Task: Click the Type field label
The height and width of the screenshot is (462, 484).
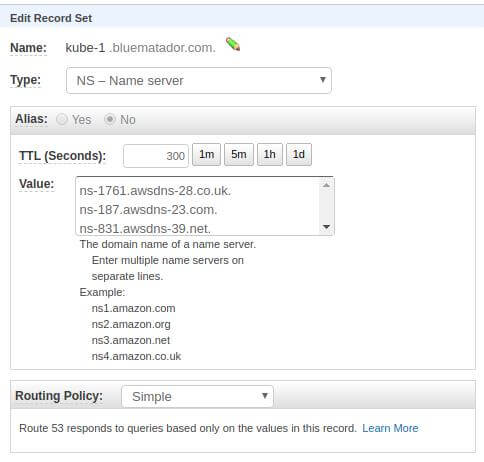Action: 25,80
